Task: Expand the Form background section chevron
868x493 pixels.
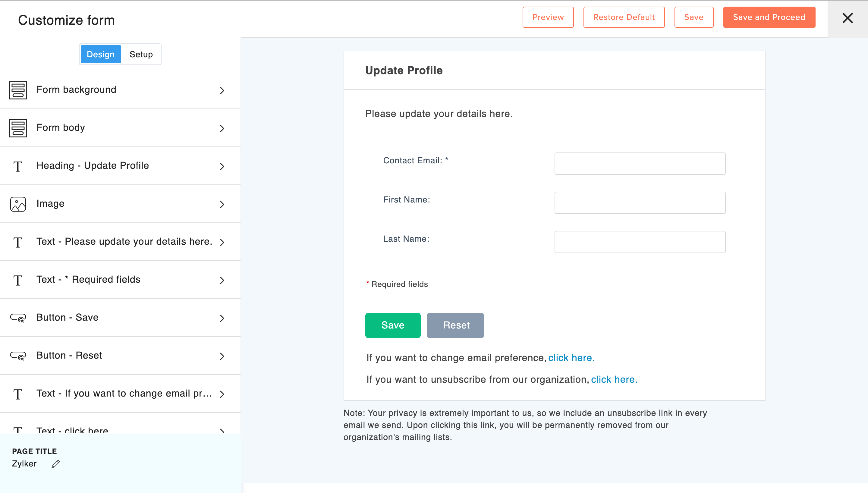Action: (222, 90)
